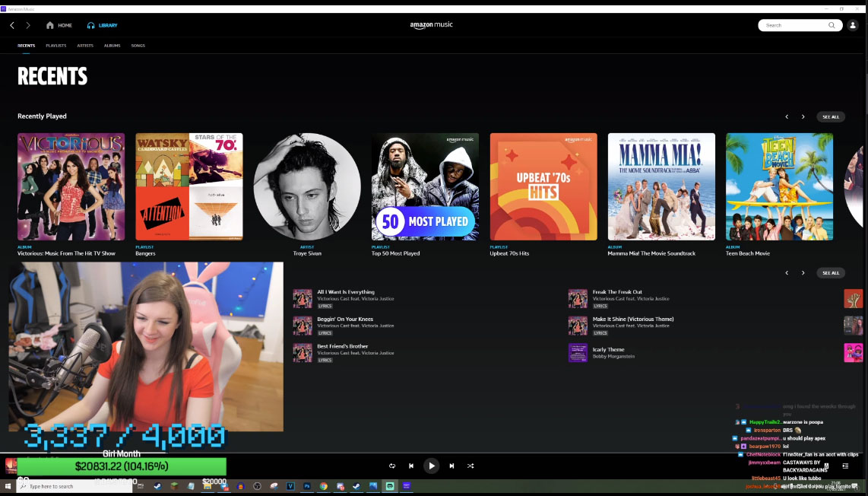This screenshot has height=496, width=868.
Task: Toggle shuffle in the player bar
Action: [470, 466]
